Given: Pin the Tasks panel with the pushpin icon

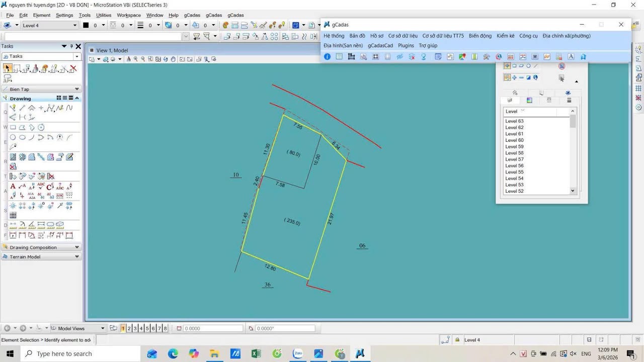Looking at the screenshot, I should (x=71, y=46).
